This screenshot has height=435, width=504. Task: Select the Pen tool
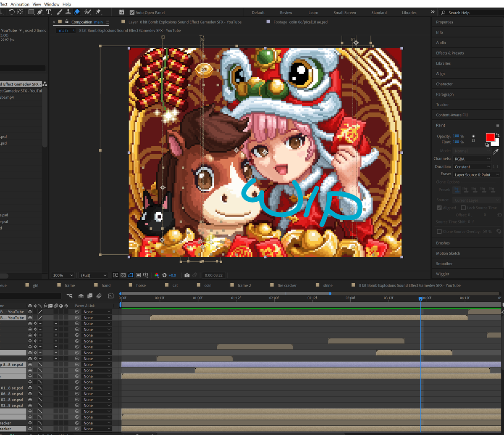tap(40, 12)
